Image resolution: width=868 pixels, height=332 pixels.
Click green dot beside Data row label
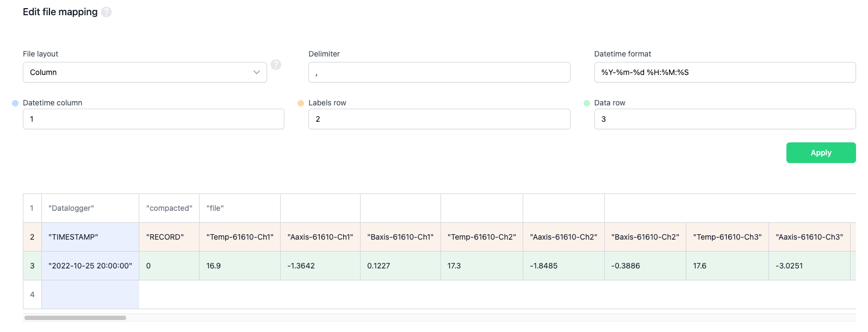(586, 103)
